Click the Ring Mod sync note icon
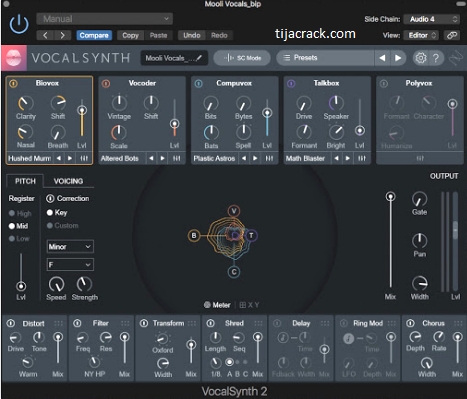Viewport: 467px width, 399px height. tap(349, 338)
